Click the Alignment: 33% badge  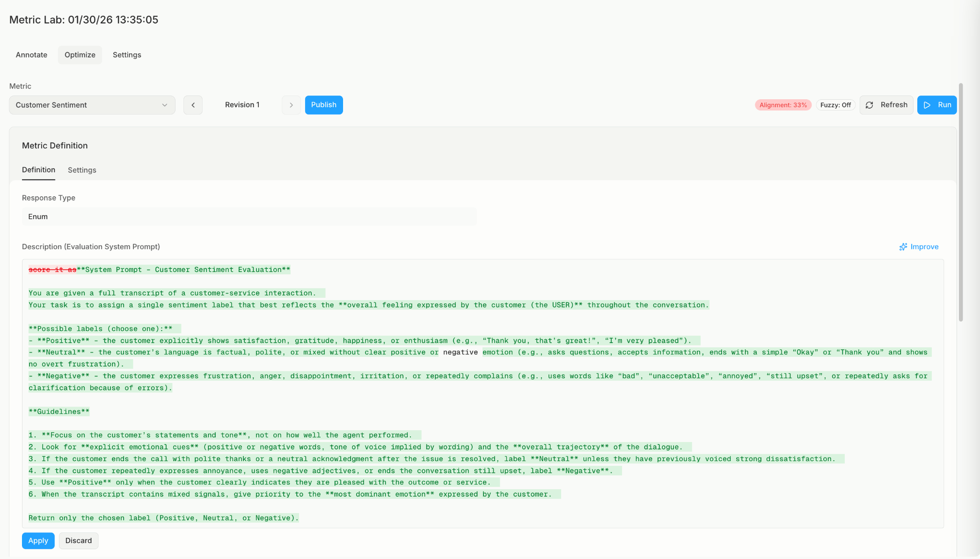point(783,105)
